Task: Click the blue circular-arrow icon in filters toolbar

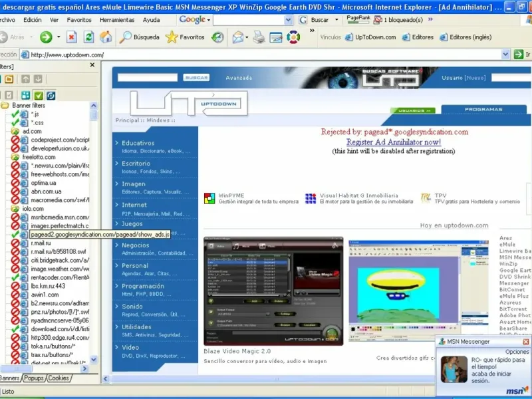Action: [x=51, y=95]
